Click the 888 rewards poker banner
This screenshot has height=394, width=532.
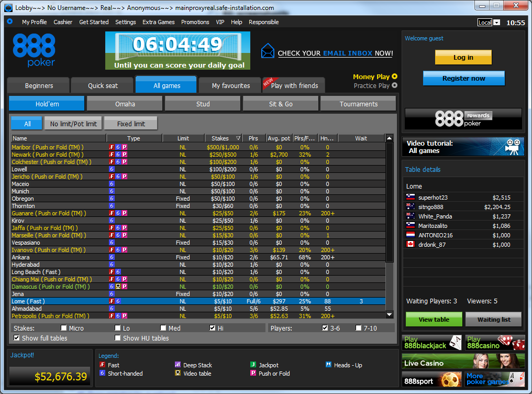click(463, 119)
